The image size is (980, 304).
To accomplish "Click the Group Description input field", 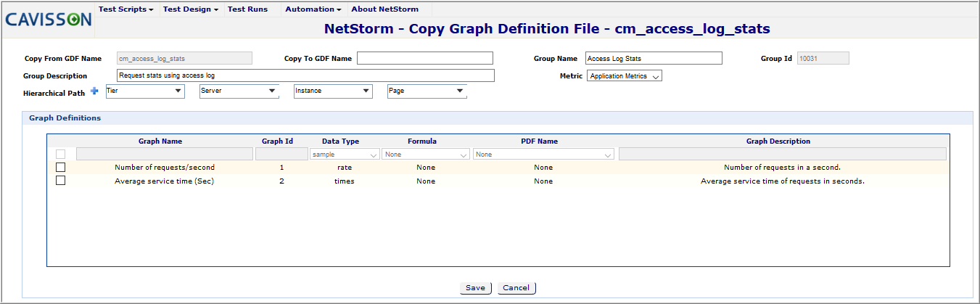I will pos(305,75).
